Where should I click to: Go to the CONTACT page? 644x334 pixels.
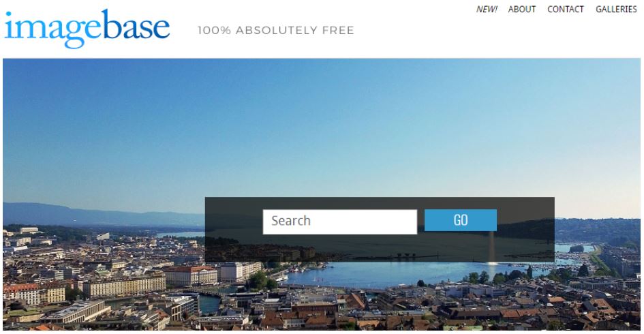(565, 9)
